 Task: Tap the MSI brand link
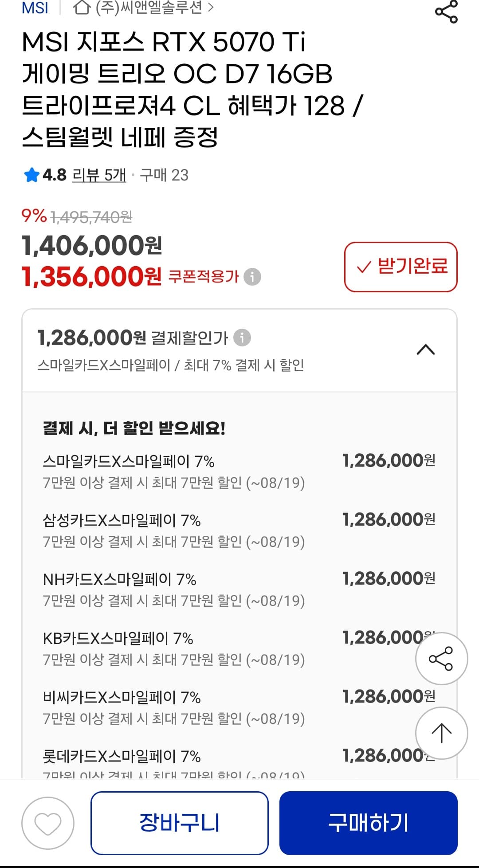tap(35, 8)
